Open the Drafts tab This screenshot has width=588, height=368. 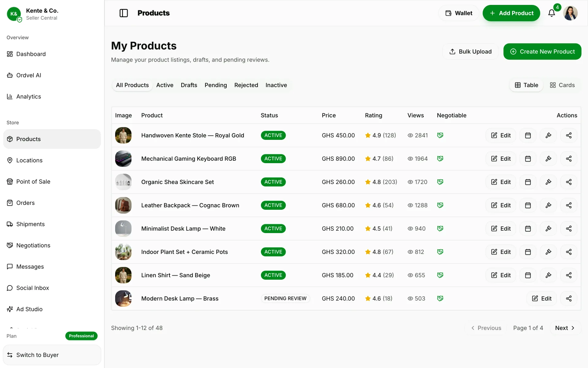189,85
